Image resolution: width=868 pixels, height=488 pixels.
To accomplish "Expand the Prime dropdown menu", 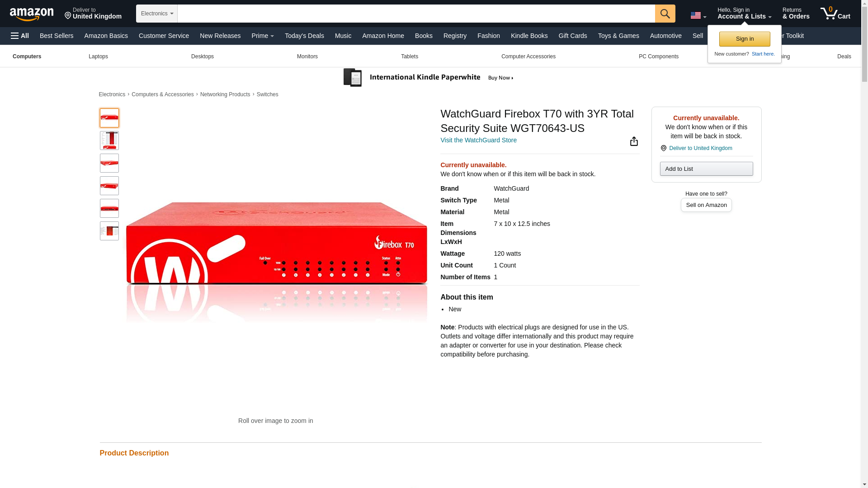I will (263, 36).
